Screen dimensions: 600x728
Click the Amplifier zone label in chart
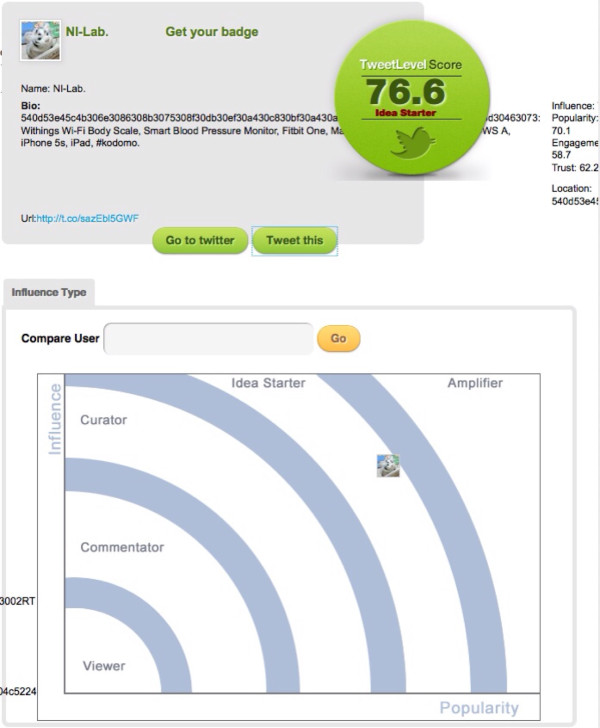tap(475, 383)
